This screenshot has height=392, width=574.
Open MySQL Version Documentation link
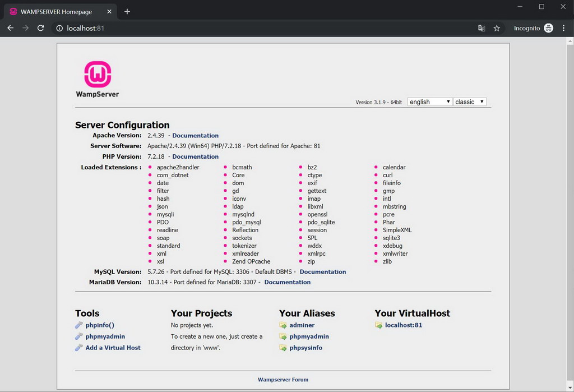323,272
